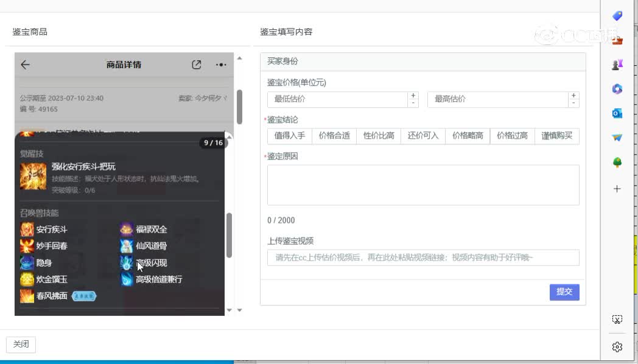
Task: Increase 最低估价 using its plus stepper
Action: click(413, 96)
